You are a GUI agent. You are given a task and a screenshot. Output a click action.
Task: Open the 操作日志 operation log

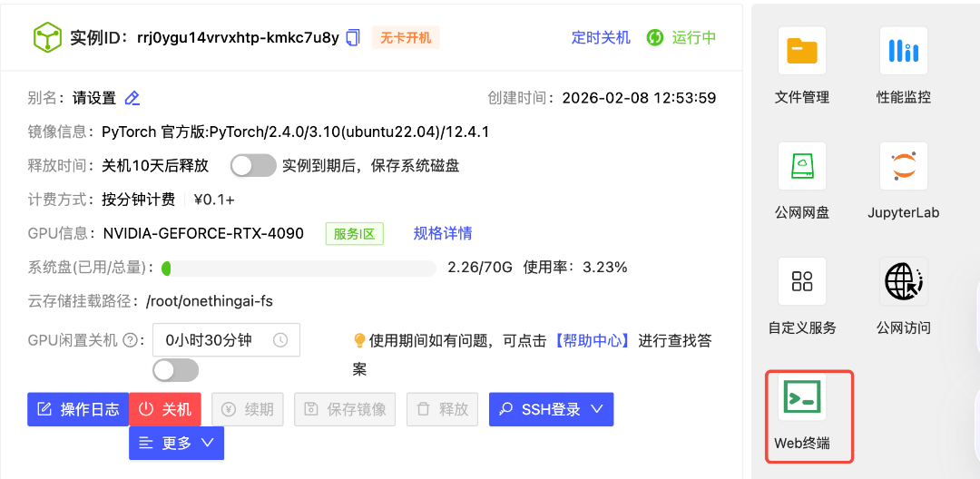pos(78,409)
